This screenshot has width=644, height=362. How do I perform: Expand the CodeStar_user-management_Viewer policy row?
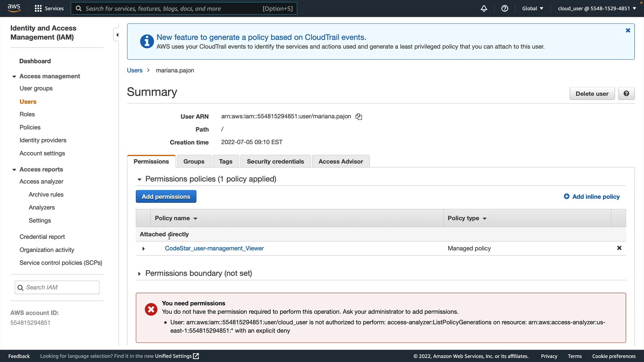[144, 249]
